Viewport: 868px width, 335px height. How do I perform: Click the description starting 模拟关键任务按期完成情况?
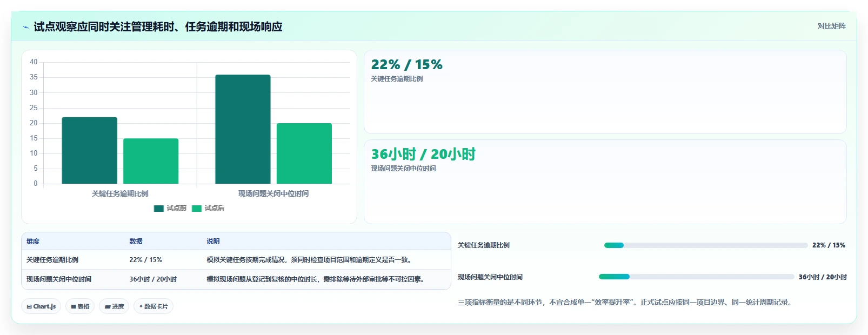(x=310, y=260)
